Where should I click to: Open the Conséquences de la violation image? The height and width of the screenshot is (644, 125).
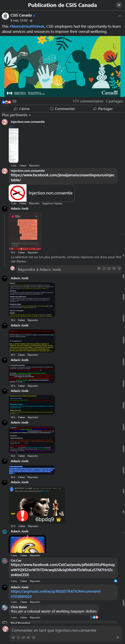point(32,405)
